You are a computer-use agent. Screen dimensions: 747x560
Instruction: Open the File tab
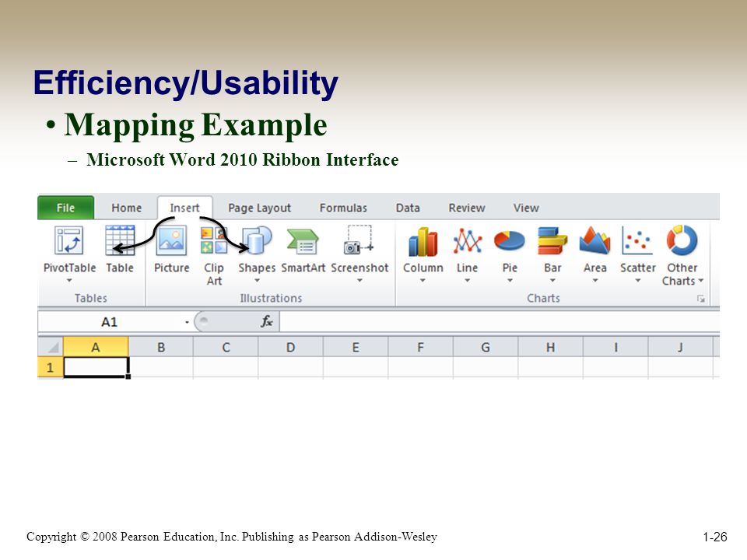point(65,208)
